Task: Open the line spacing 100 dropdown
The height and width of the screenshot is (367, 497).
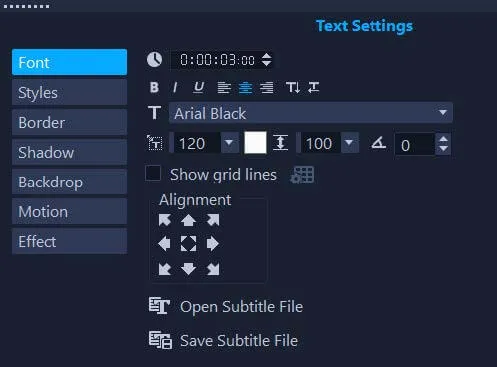Action: click(x=349, y=143)
